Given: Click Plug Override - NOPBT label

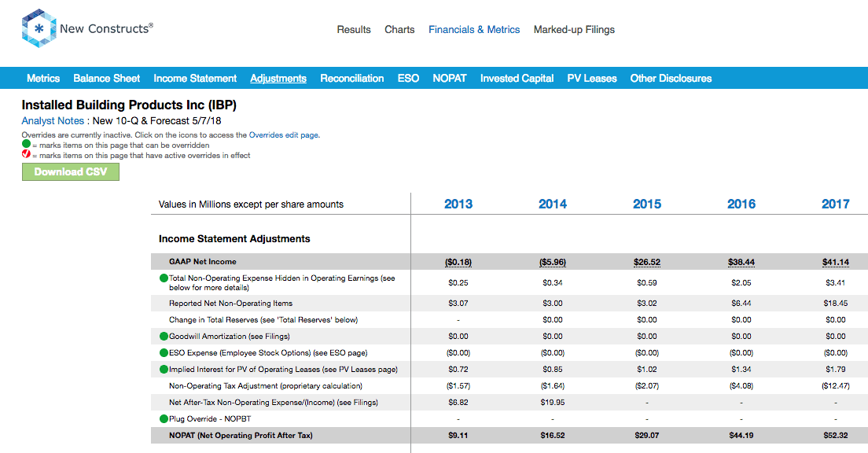Looking at the screenshot, I should [x=210, y=418].
